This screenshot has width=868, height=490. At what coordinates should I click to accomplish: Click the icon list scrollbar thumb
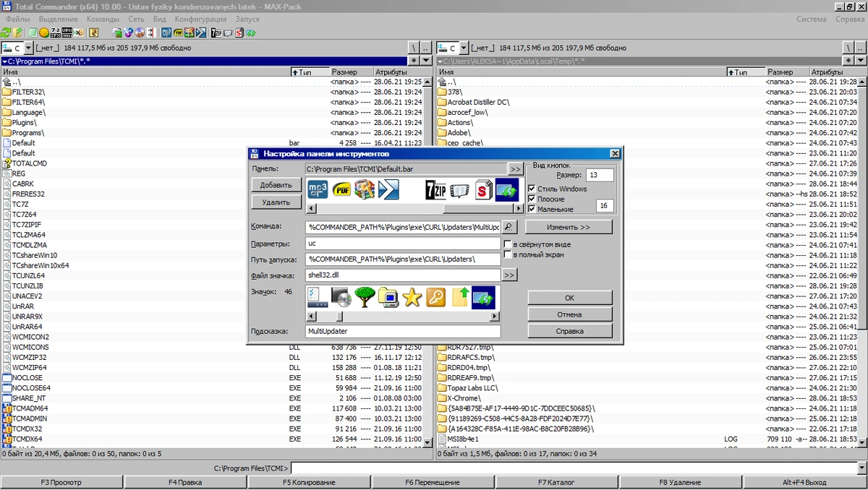coord(339,316)
